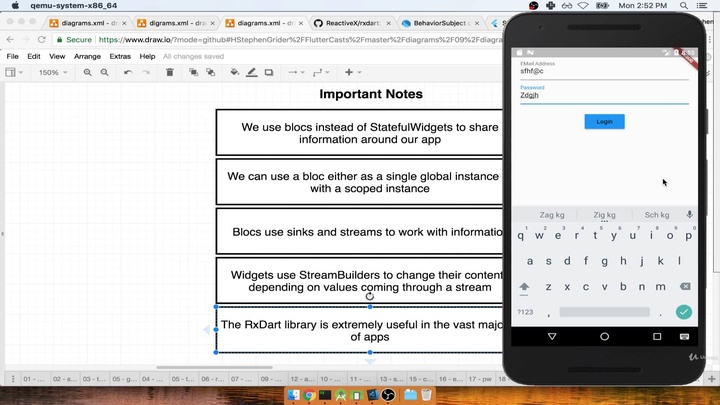Toggle the shadow icon in toolbar

[270, 72]
